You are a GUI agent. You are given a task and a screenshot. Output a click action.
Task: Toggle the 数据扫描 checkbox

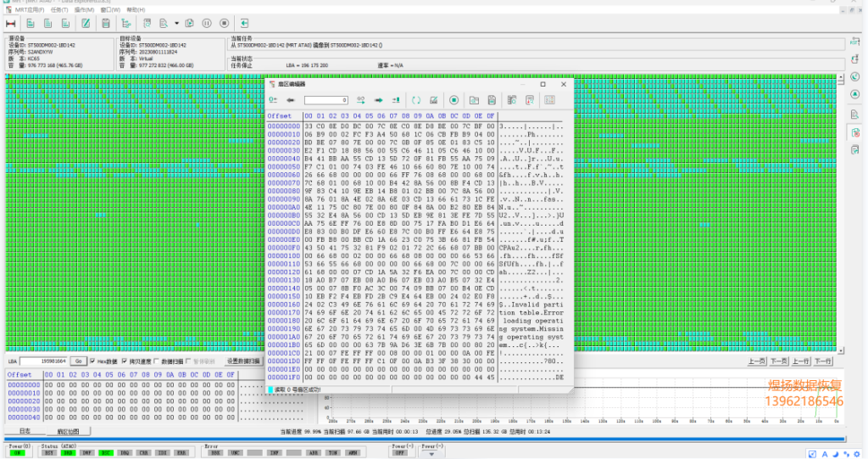point(157,361)
